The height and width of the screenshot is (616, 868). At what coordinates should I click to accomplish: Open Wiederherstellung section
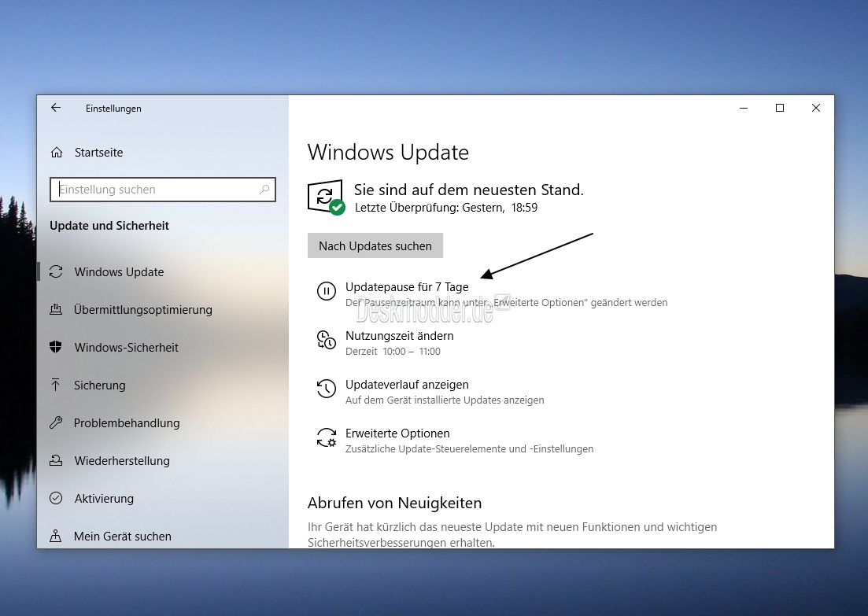pos(122,460)
